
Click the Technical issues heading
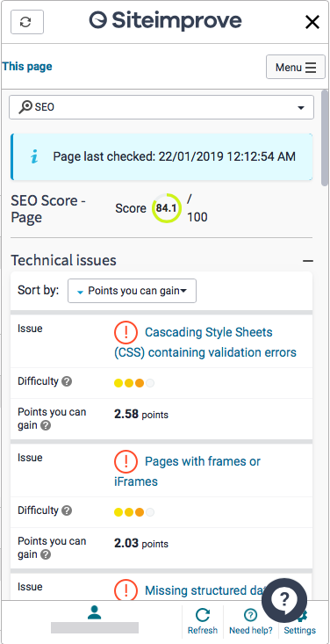pos(63,260)
